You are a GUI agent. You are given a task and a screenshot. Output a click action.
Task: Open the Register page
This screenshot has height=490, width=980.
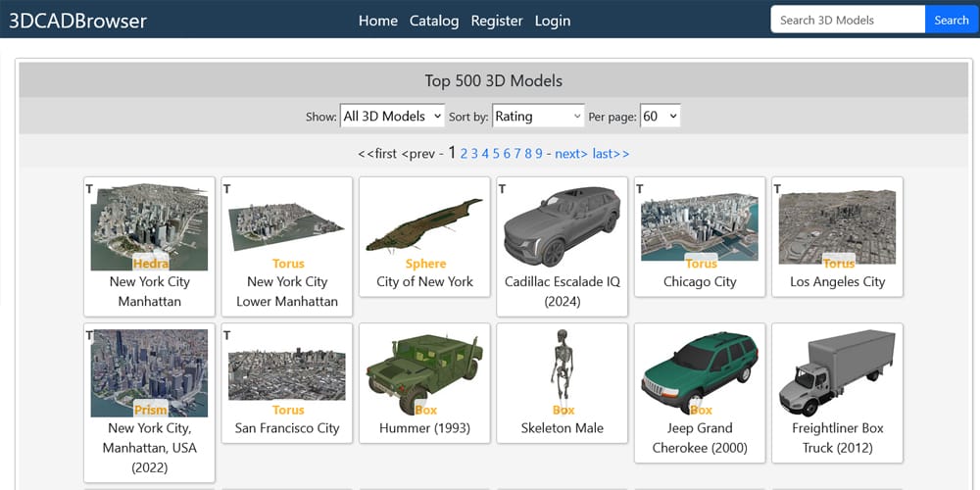coord(497,21)
